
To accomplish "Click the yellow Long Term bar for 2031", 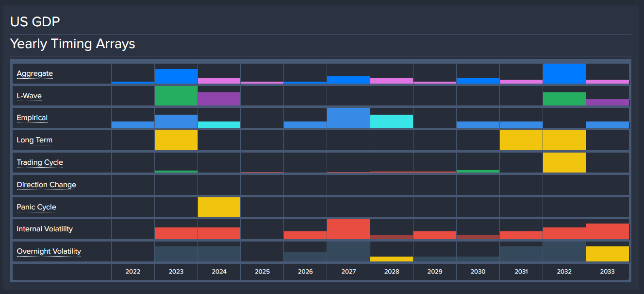I will click(521, 140).
